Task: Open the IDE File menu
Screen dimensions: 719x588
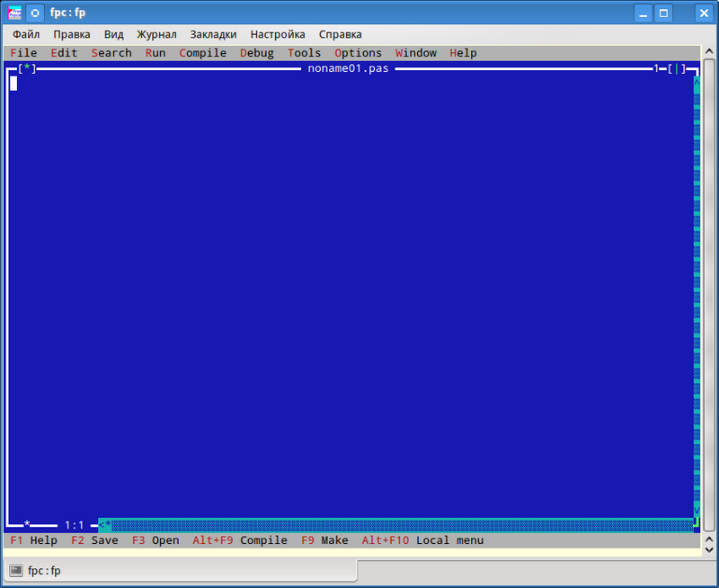Action: tap(23, 53)
